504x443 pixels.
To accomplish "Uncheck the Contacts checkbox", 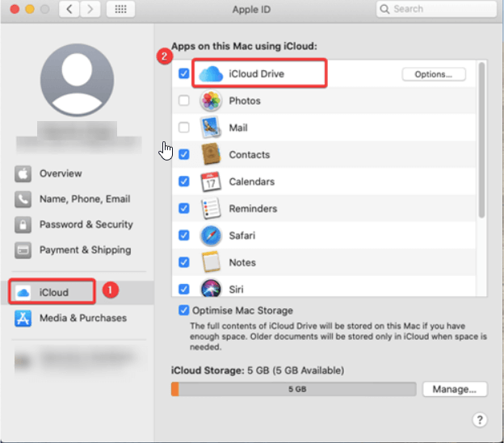I will pos(184,154).
